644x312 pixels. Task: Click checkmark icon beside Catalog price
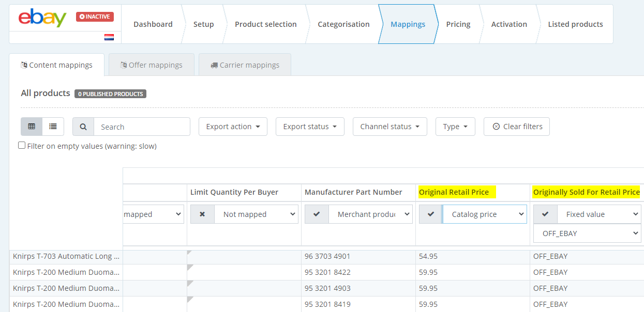tap(430, 214)
